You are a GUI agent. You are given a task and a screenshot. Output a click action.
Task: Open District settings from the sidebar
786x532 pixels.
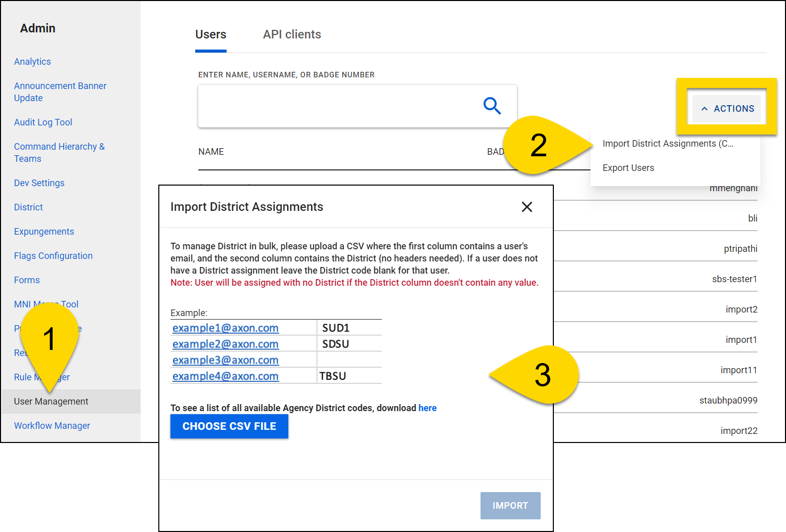click(28, 207)
